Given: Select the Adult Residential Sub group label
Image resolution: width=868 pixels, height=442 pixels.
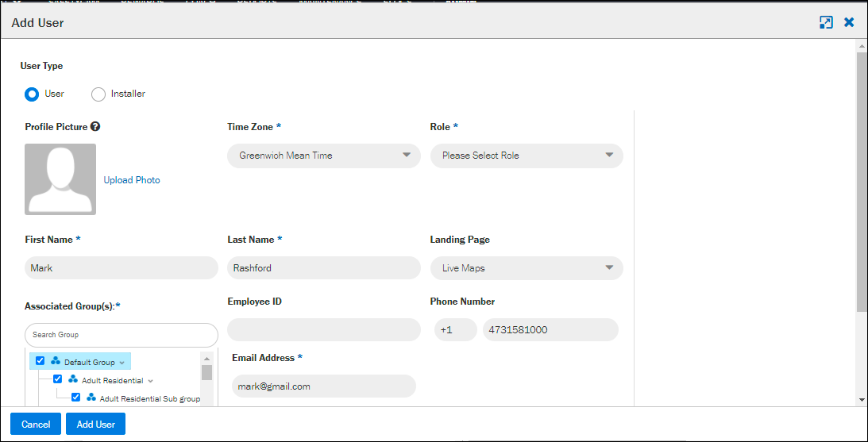Looking at the screenshot, I should click(150, 399).
